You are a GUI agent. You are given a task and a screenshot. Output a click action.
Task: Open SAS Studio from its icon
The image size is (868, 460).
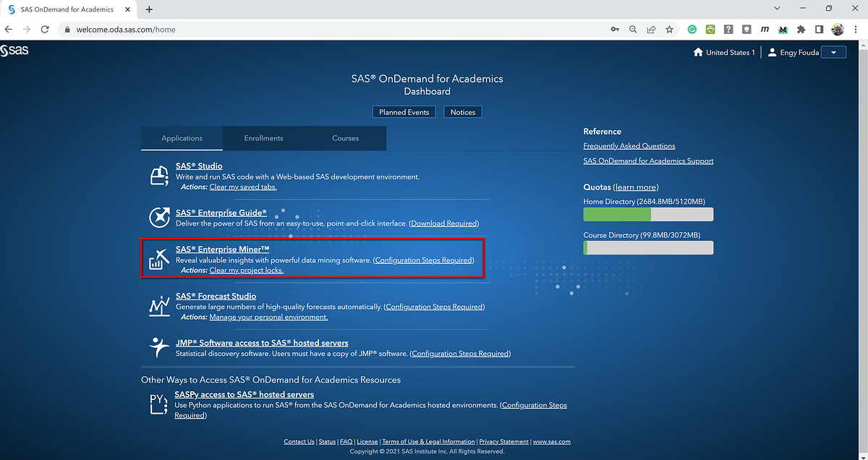pos(159,175)
